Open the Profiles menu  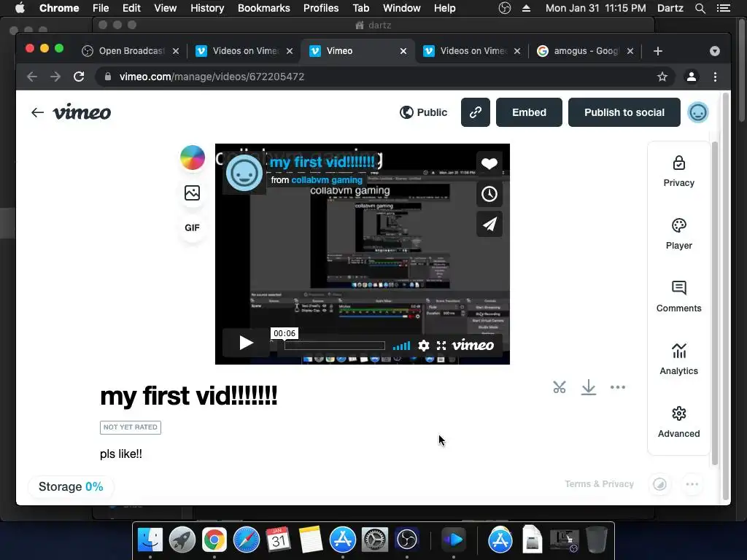pyautogui.click(x=321, y=8)
